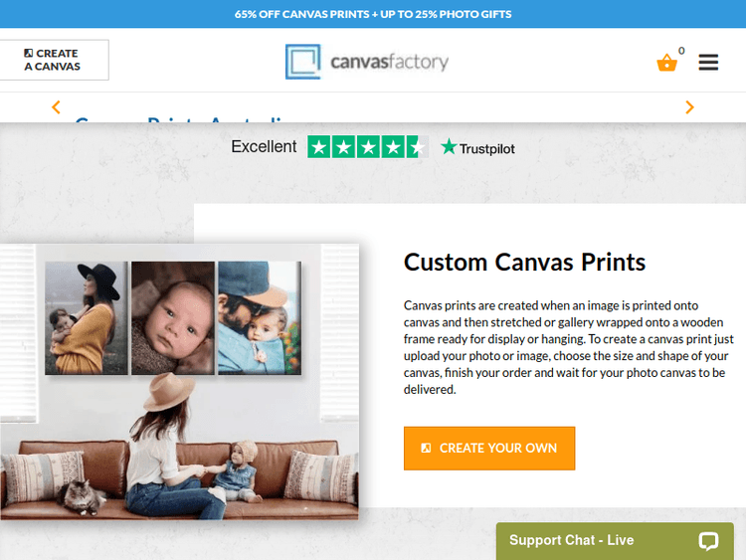The width and height of the screenshot is (746, 560).
Task: Click the Create A Canvas button
Action: 55,60
